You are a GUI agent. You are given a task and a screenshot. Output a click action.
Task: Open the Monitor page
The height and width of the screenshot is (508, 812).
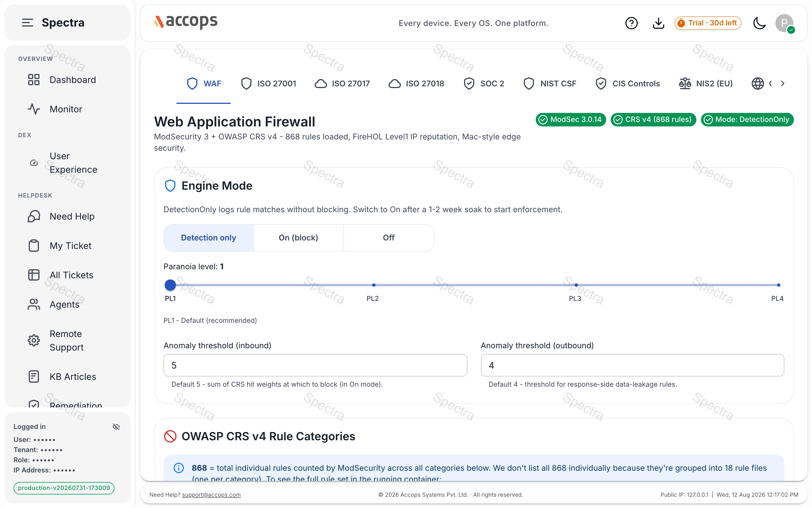pos(67,109)
